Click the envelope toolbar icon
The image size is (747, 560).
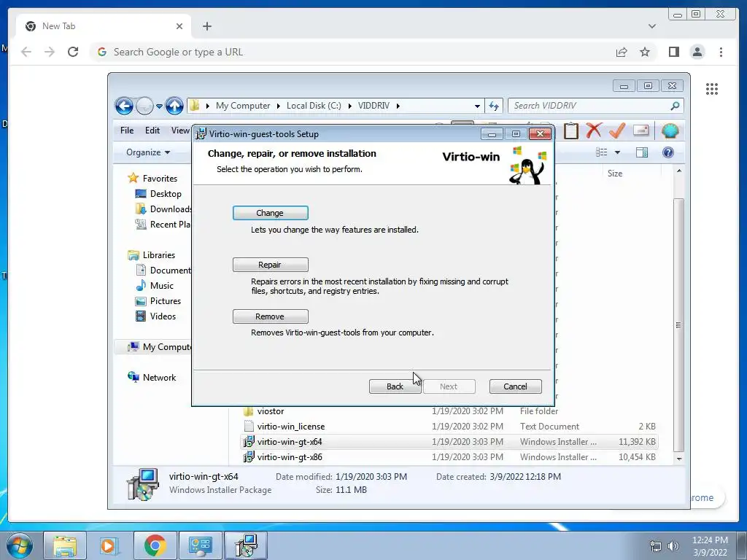[641, 130]
